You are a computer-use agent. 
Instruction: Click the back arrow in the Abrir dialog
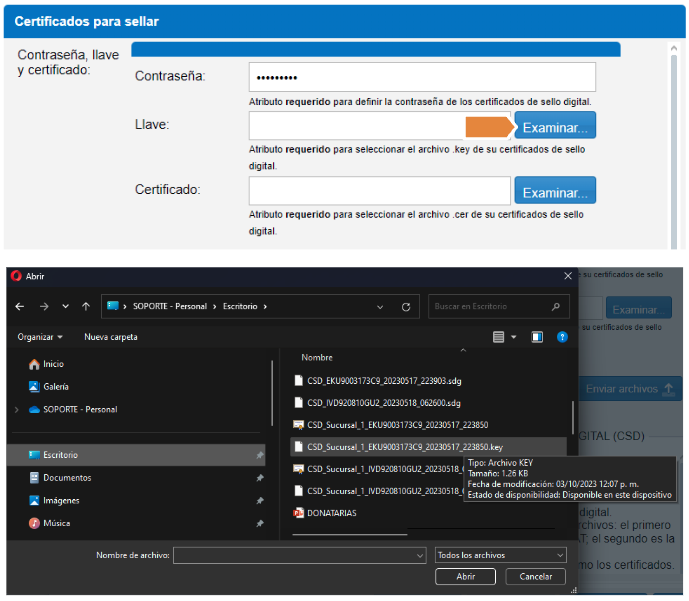(20, 307)
